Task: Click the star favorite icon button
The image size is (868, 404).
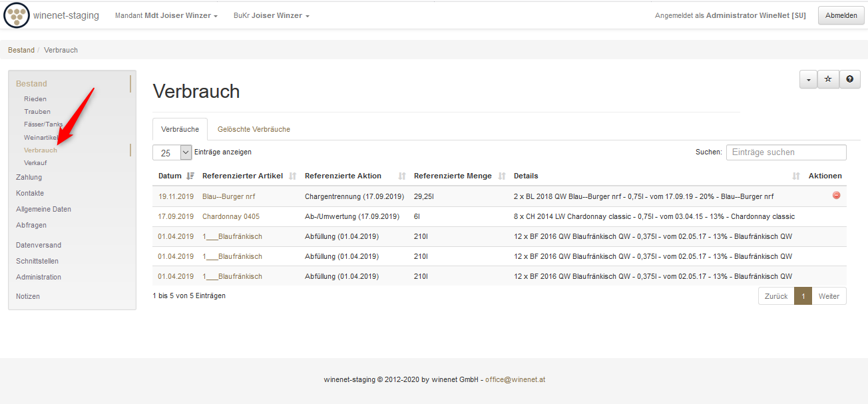Action: (x=828, y=79)
